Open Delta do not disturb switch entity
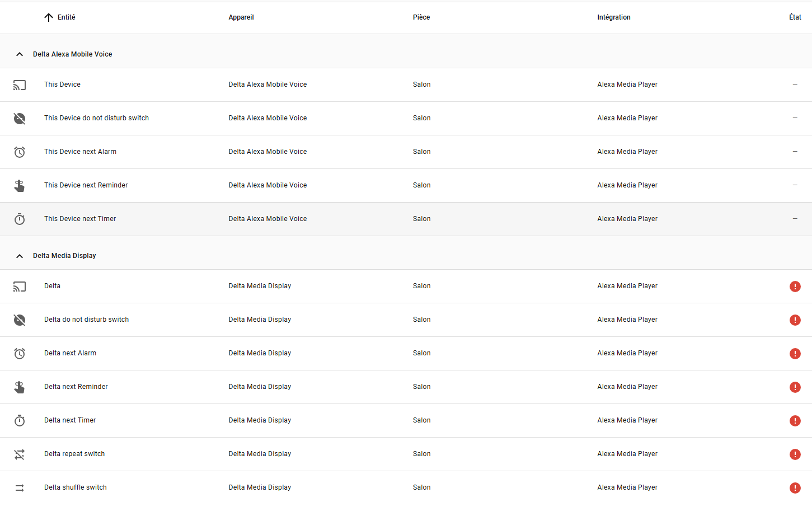 (x=87, y=320)
